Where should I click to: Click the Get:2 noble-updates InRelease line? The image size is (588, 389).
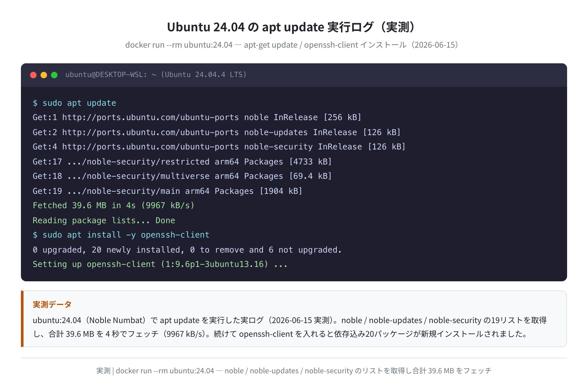pyautogui.click(x=217, y=132)
